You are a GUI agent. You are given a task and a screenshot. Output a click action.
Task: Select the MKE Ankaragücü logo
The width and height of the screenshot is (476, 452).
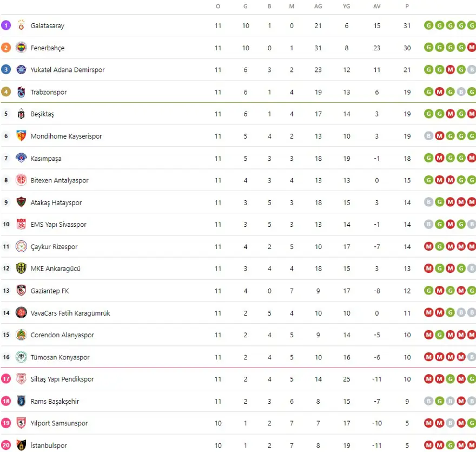[21, 268]
